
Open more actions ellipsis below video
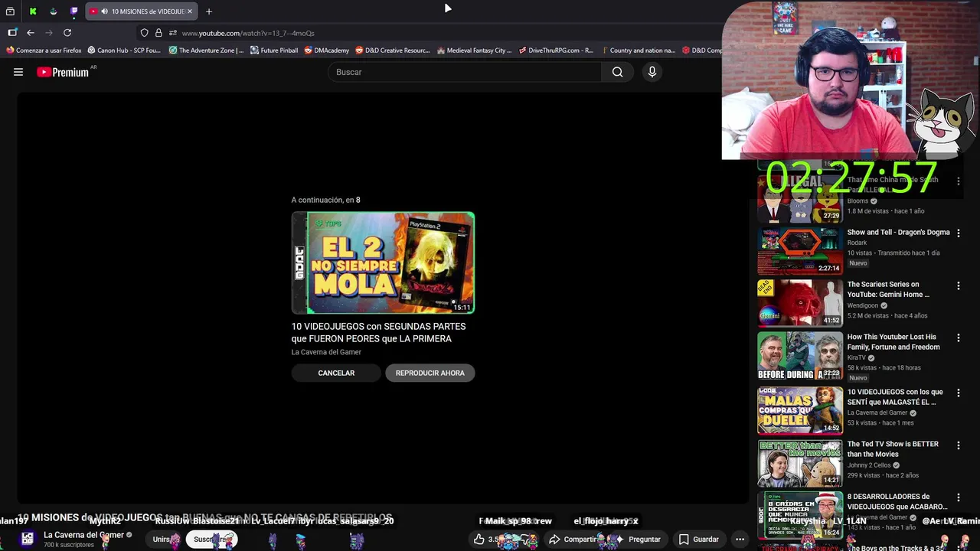pos(740,539)
